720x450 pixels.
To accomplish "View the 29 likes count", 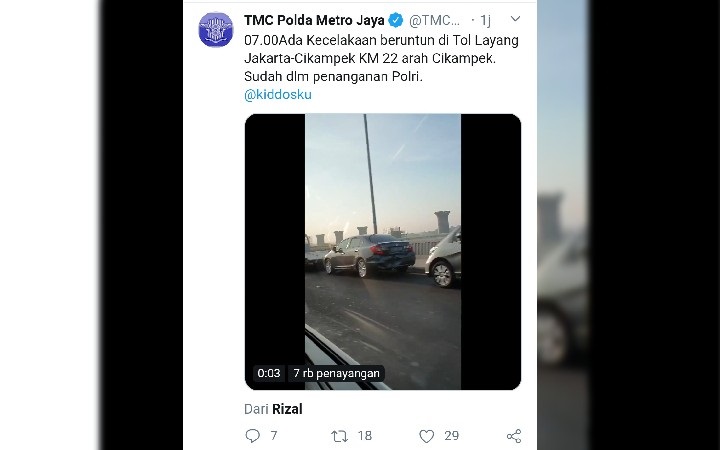I will pyautogui.click(x=452, y=436).
